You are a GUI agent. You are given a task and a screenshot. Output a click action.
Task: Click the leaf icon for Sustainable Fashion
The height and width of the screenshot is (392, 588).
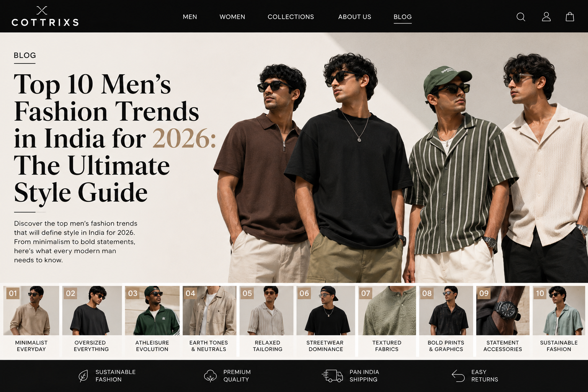[x=83, y=376]
